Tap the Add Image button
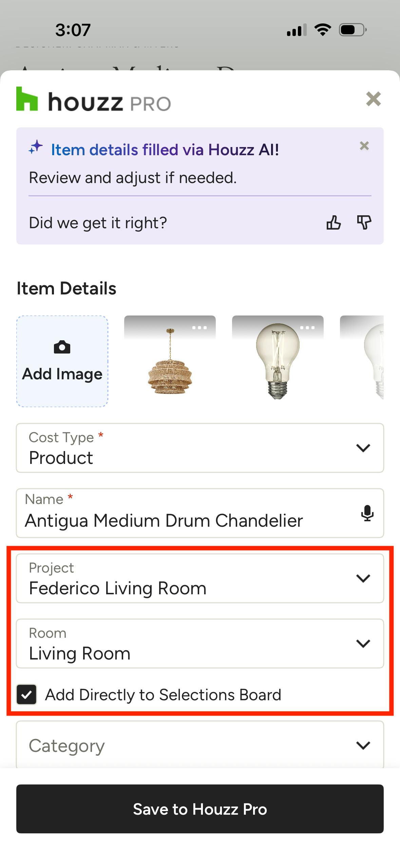The height and width of the screenshot is (868, 400). coord(62,361)
